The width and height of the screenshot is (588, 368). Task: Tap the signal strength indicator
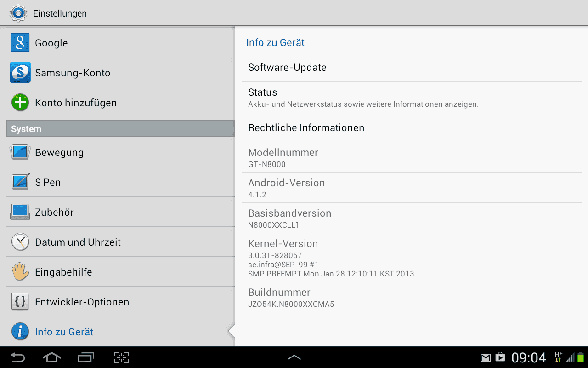570,357
